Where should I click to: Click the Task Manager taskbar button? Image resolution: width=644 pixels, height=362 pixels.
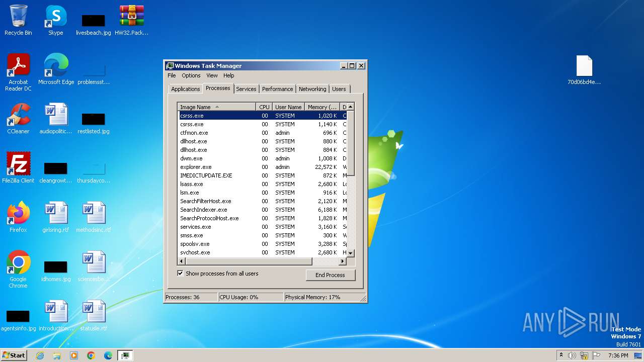[125, 355]
